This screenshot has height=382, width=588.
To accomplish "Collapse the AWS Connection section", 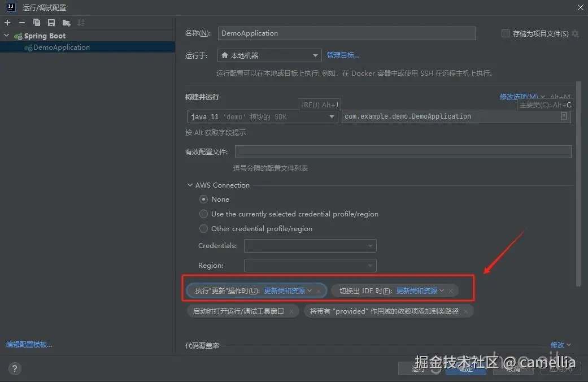I will click(x=190, y=185).
